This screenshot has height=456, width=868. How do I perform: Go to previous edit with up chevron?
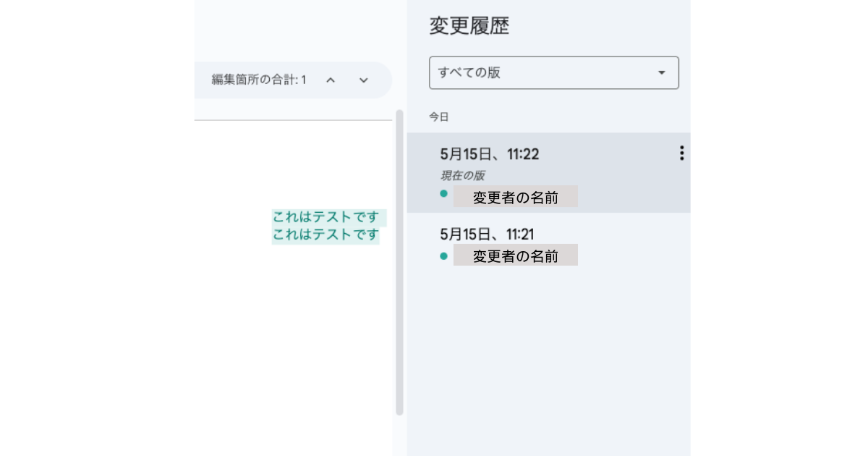coord(331,80)
